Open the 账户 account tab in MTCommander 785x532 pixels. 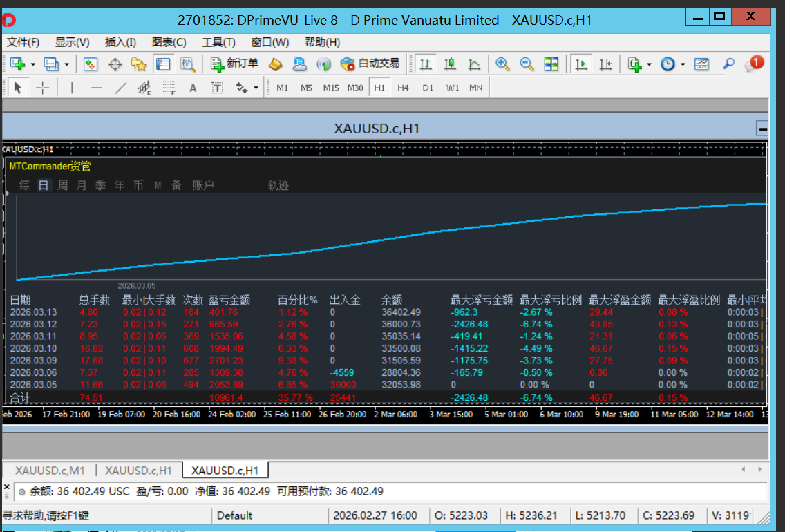[x=203, y=185]
